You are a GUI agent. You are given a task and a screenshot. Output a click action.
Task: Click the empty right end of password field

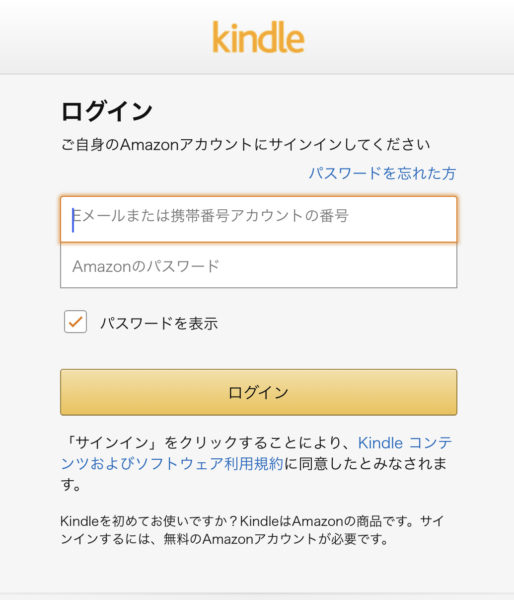pos(383,266)
